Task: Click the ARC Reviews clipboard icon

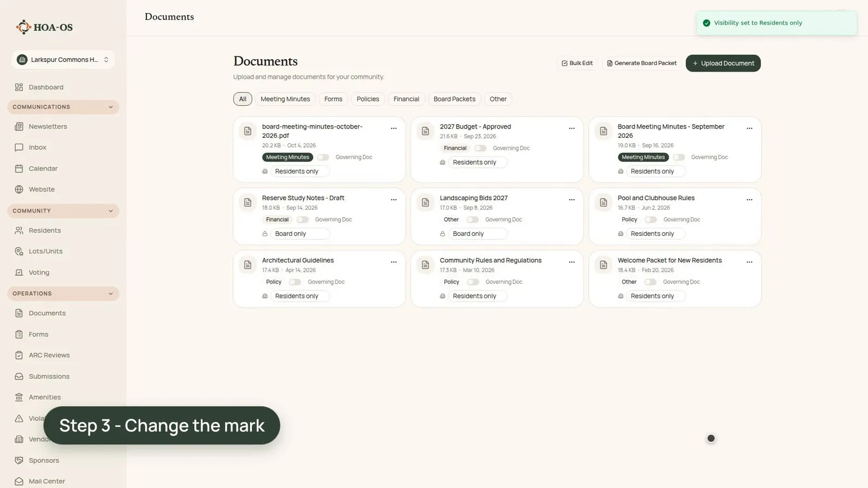Action: pyautogui.click(x=19, y=355)
